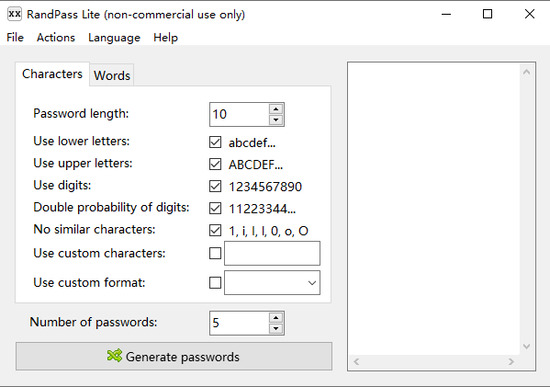
Task: Decrease number of passwords with down arrow
Action: 276,328
